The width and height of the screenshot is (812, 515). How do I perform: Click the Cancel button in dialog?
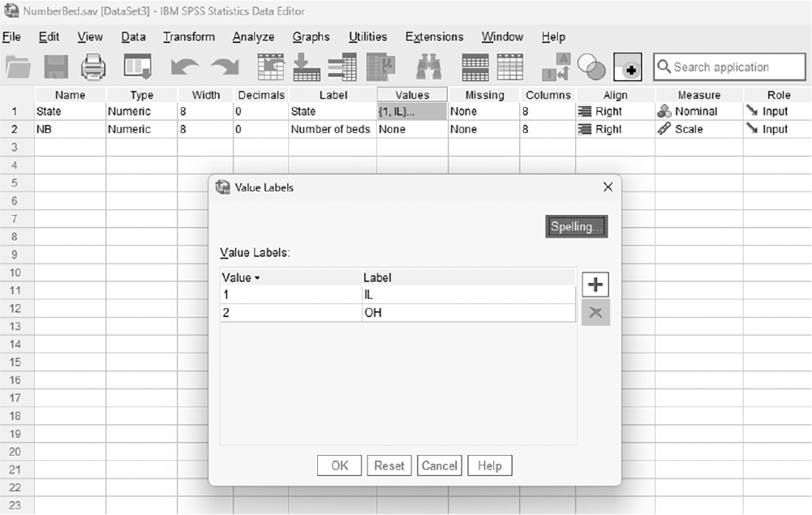[x=439, y=466]
